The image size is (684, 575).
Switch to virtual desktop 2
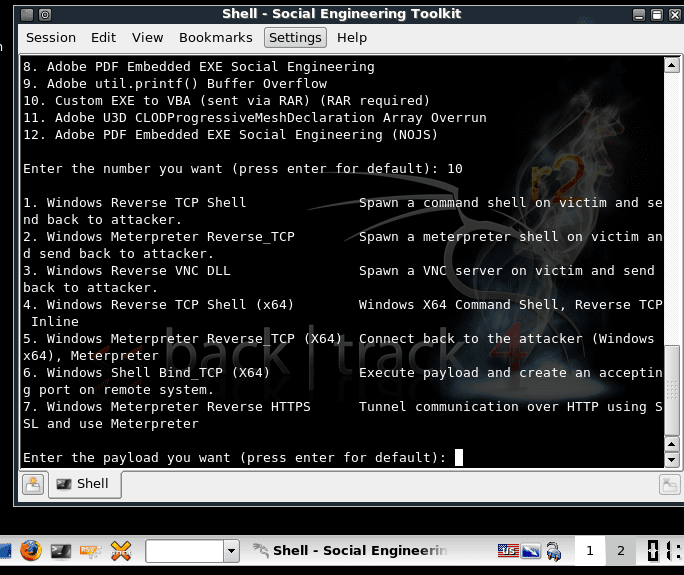(x=620, y=550)
